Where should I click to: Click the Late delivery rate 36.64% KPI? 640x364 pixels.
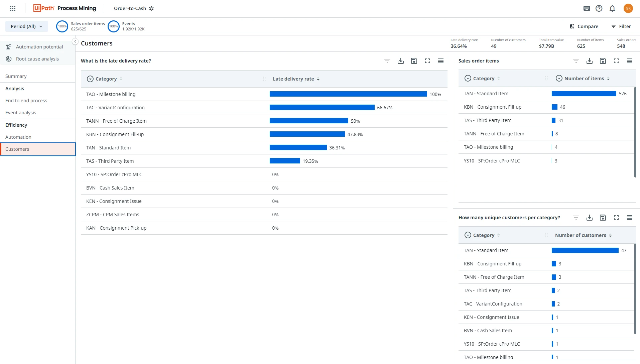point(464,43)
